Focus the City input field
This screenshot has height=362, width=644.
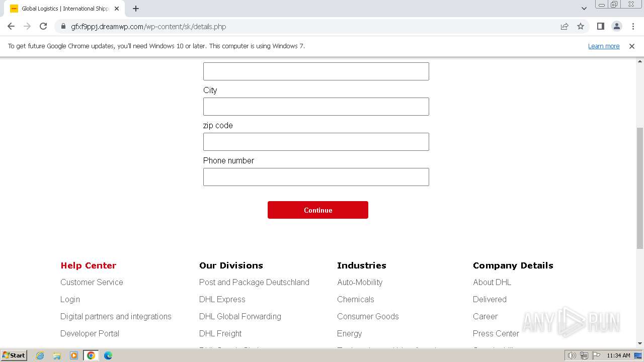[316, 107]
